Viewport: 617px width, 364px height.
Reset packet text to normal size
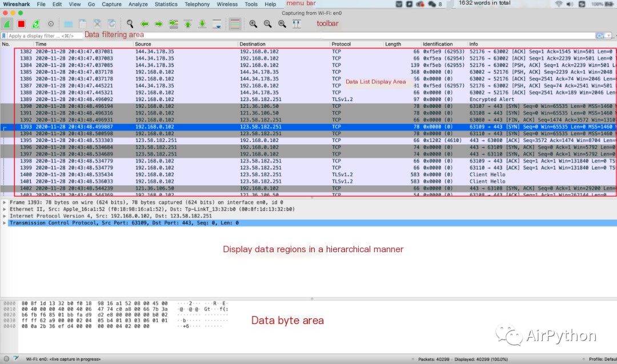[282, 24]
